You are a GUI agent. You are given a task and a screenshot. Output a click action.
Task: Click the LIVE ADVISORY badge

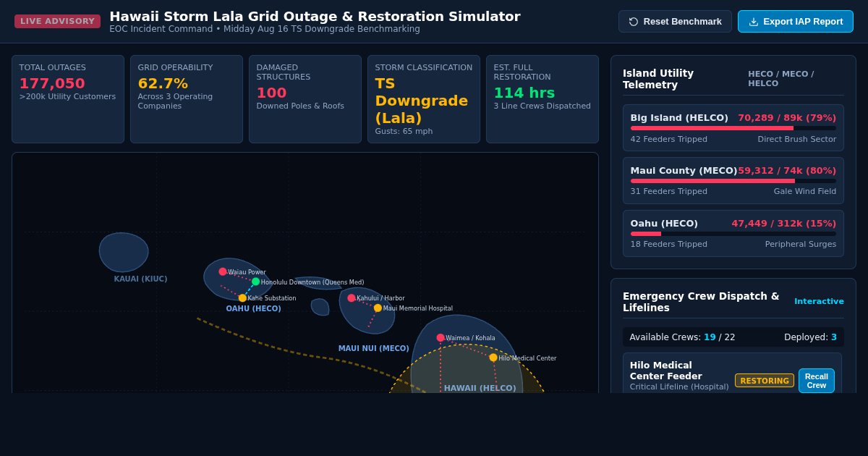[57, 21]
